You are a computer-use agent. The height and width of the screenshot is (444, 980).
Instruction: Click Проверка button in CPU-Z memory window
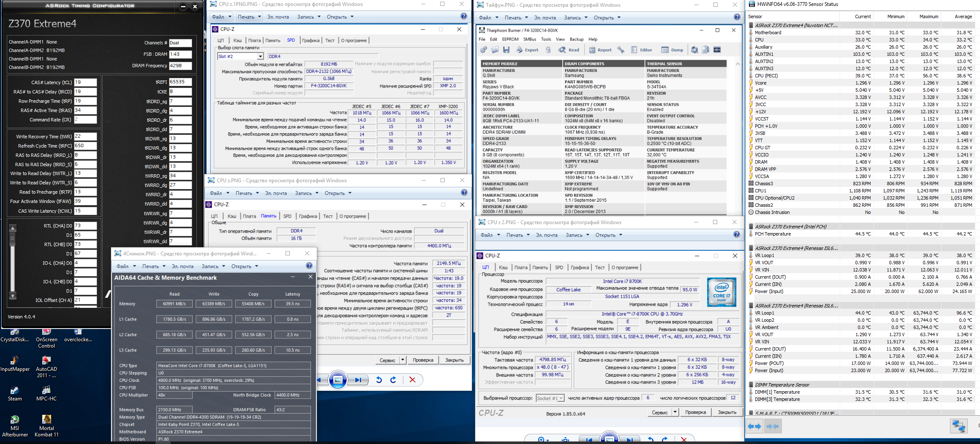click(423, 360)
